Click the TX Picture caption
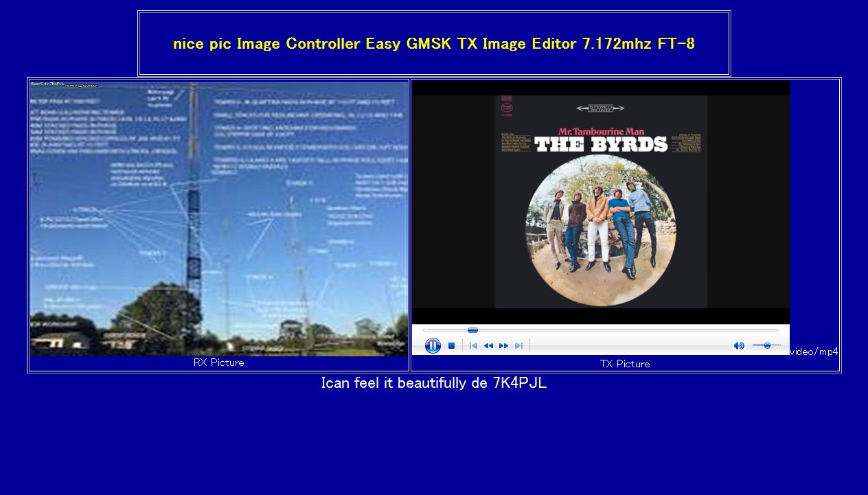The image size is (868, 495). click(625, 364)
